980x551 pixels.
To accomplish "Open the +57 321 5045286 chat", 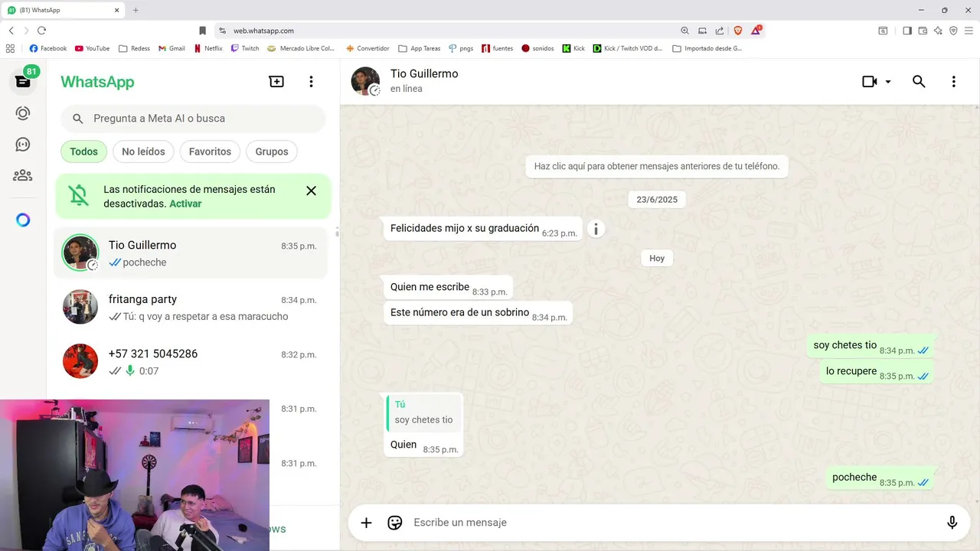I will [x=191, y=362].
